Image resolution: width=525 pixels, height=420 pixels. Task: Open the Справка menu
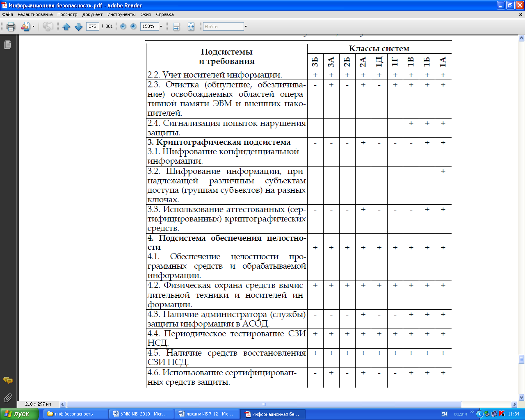(x=165, y=14)
